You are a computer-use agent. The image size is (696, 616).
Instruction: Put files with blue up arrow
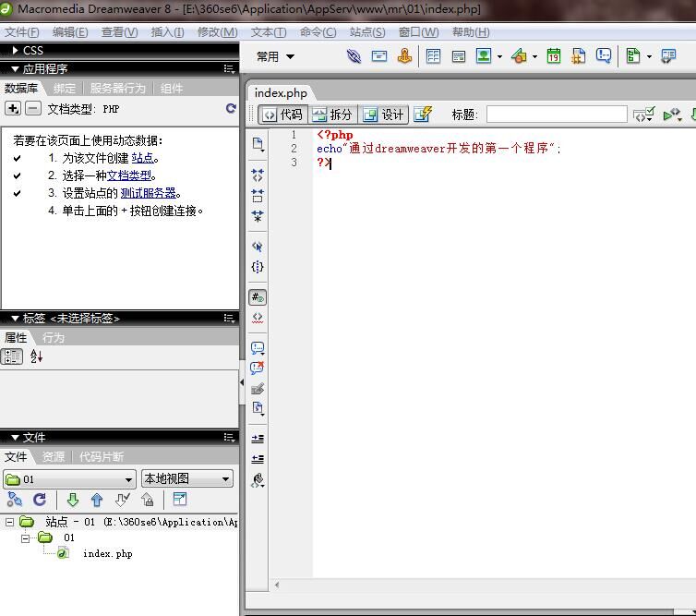point(97,500)
